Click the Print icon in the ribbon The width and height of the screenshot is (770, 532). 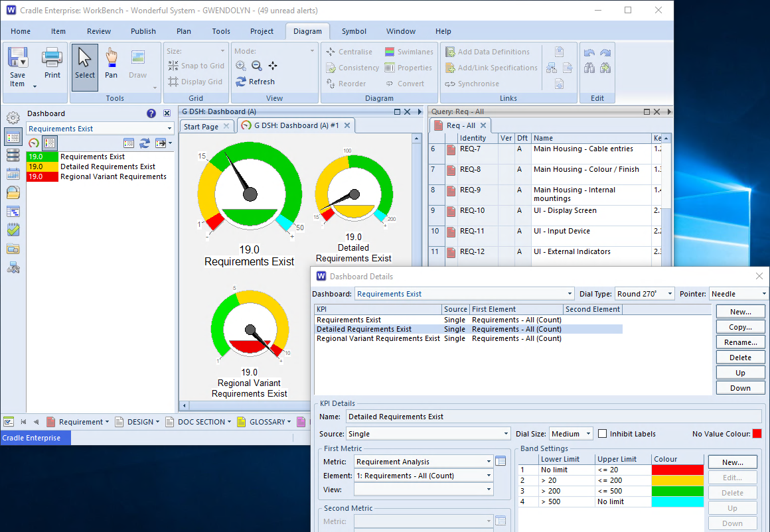52,58
